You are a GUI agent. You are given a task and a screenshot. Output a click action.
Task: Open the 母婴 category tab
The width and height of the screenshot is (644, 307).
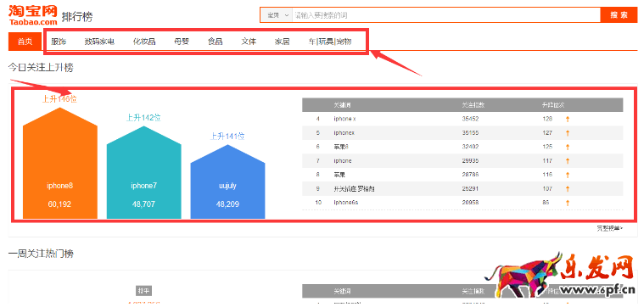pos(182,42)
